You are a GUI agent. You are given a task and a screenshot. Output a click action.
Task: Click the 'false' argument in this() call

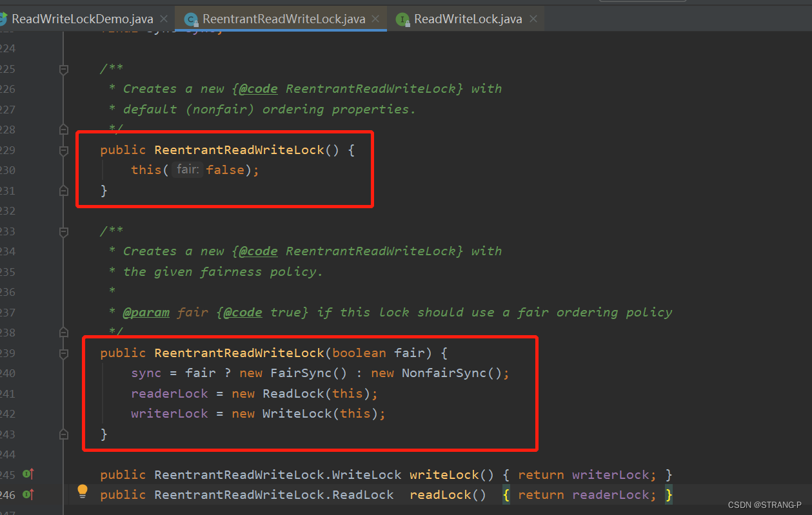pos(225,170)
